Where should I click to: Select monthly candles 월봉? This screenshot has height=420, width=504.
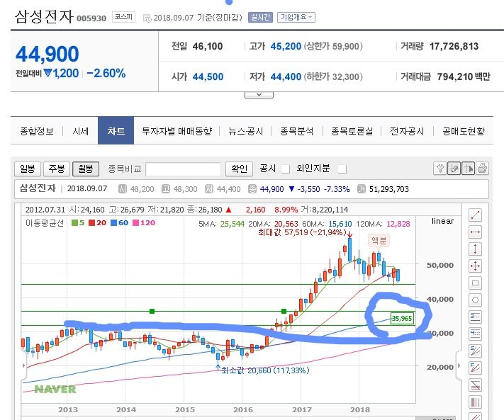coord(86,169)
